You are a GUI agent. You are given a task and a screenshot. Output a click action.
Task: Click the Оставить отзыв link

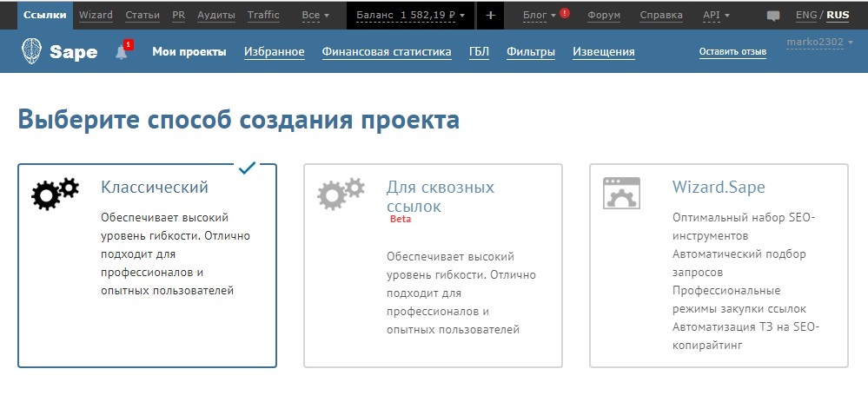pos(732,52)
